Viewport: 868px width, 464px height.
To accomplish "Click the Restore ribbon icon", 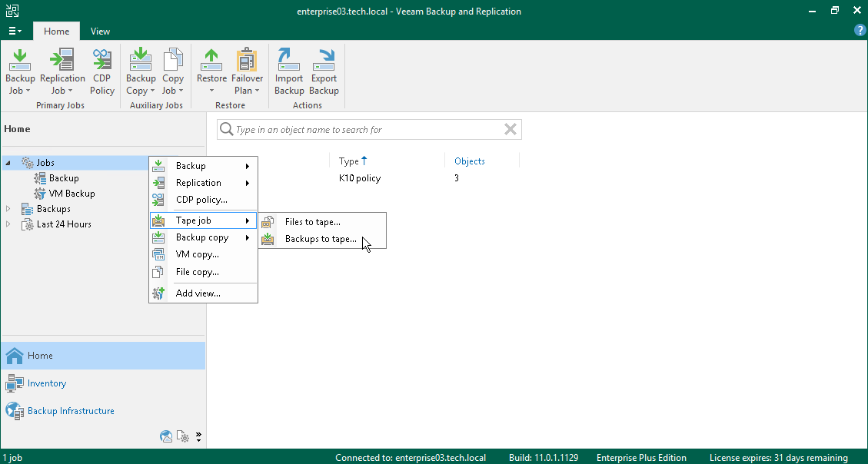I will pyautogui.click(x=211, y=60).
